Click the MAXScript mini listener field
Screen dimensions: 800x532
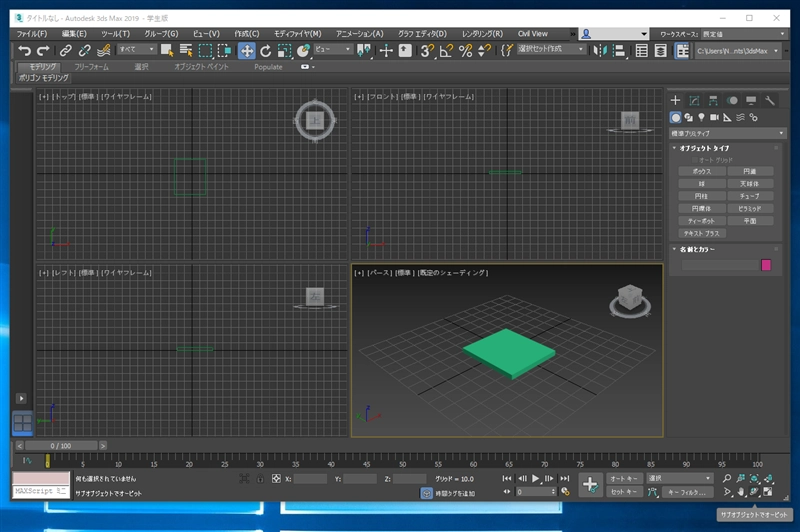pyautogui.click(x=40, y=491)
